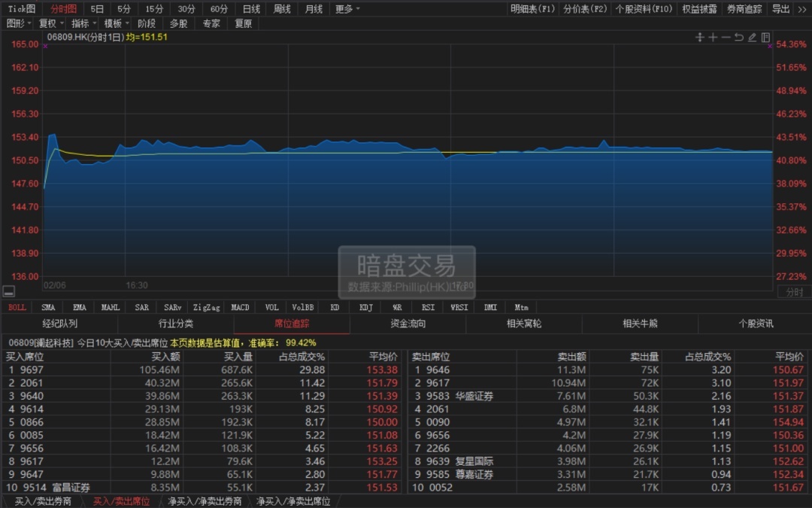Collapse indicator panel with minus box icon

coord(9,292)
